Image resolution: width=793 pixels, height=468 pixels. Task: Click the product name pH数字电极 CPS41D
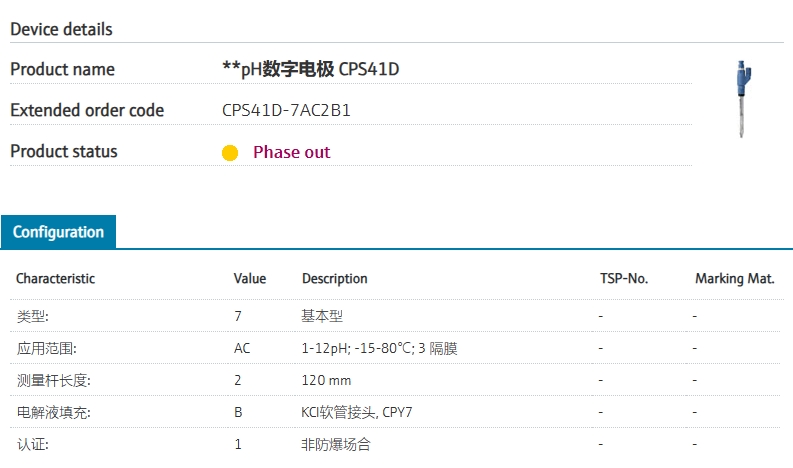click(x=311, y=69)
